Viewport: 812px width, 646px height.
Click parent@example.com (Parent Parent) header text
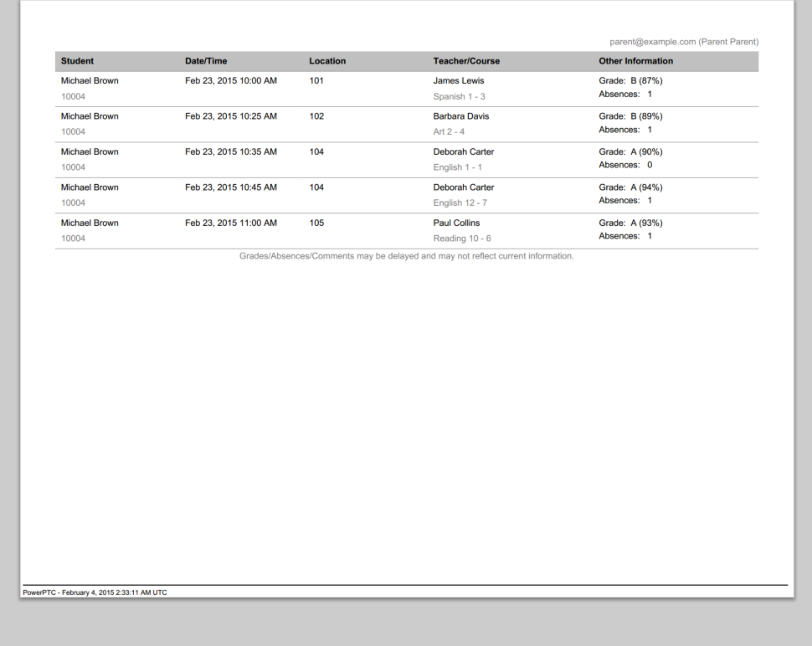click(x=684, y=42)
